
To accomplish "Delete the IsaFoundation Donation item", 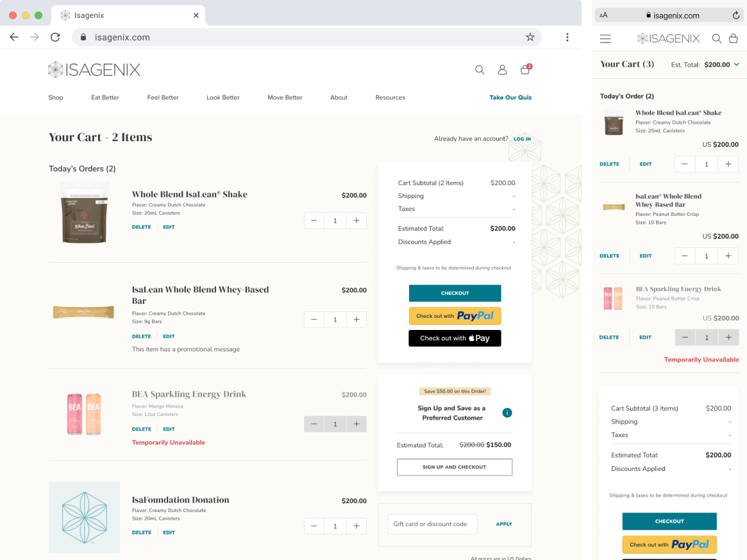I will [x=142, y=532].
